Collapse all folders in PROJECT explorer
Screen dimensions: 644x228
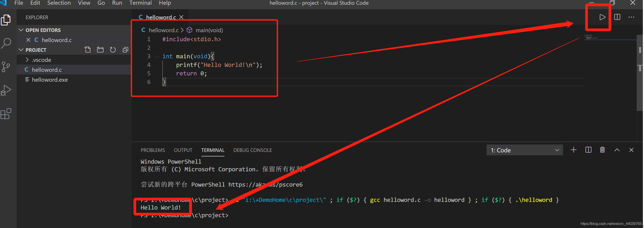point(125,50)
